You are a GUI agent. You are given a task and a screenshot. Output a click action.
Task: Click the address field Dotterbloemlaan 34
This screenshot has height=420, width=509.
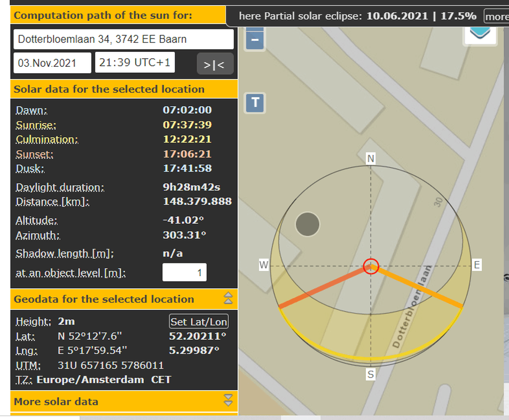(x=123, y=39)
